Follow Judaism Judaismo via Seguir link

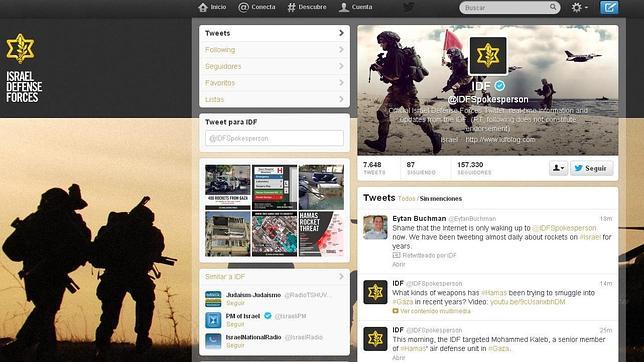235,303
